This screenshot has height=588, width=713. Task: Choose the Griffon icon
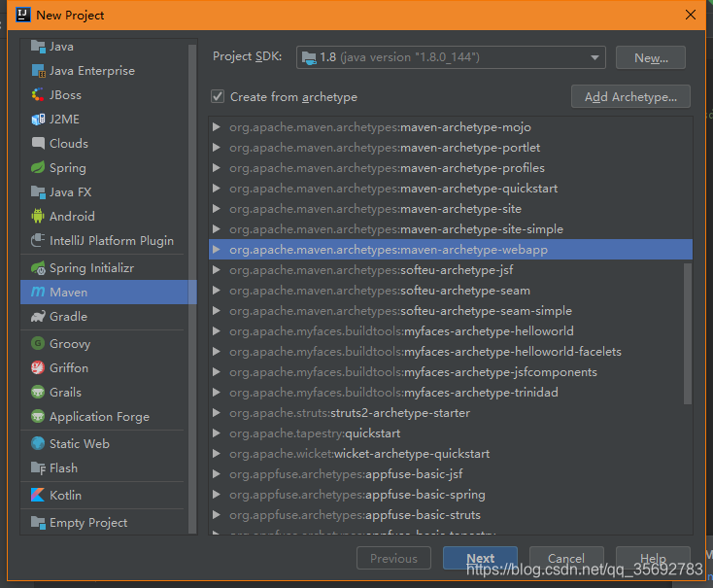(x=38, y=367)
